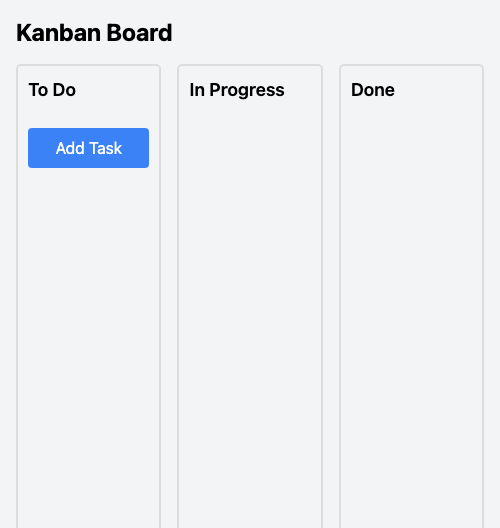500x528 pixels.
Task: Click the Done column heading
Action: coord(373,90)
